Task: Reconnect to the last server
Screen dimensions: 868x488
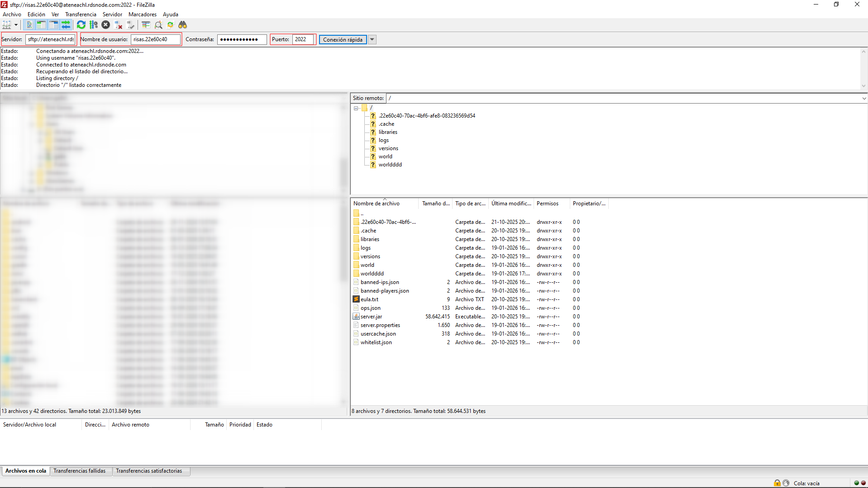Action: (x=130, y=25)
